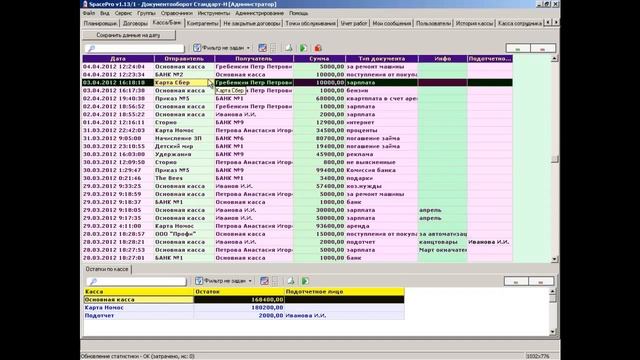Click the lower table scrollbar down arrow

pyautogui.click(x=553, y=332)
